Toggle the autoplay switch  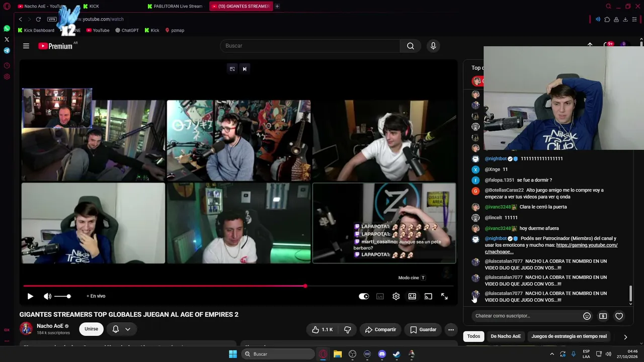click(364, 296)
